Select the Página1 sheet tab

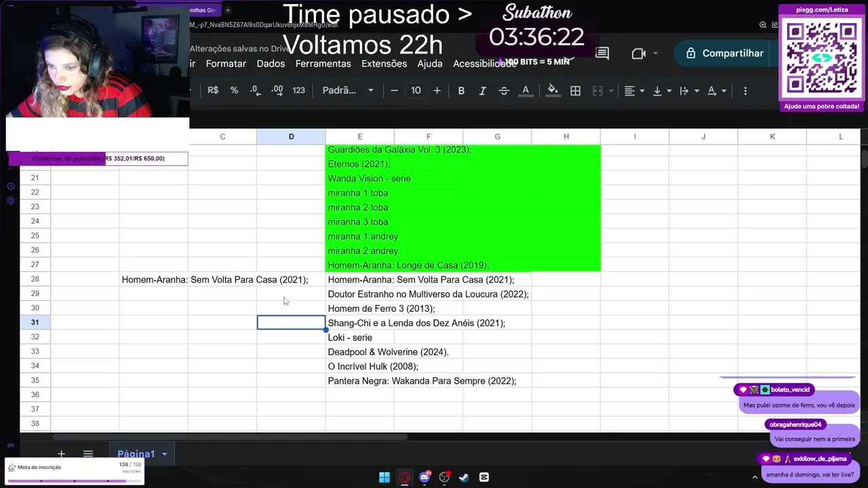pos(136,453)
